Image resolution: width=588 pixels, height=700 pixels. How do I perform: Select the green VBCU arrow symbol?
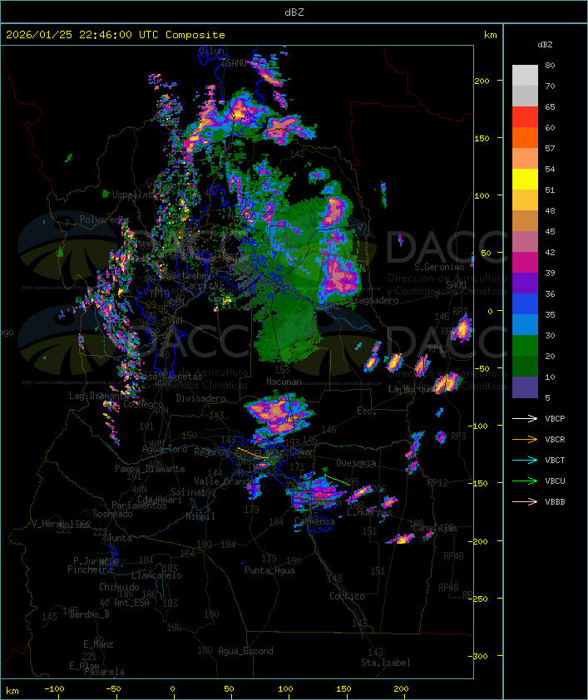click(x=525, y=481)
